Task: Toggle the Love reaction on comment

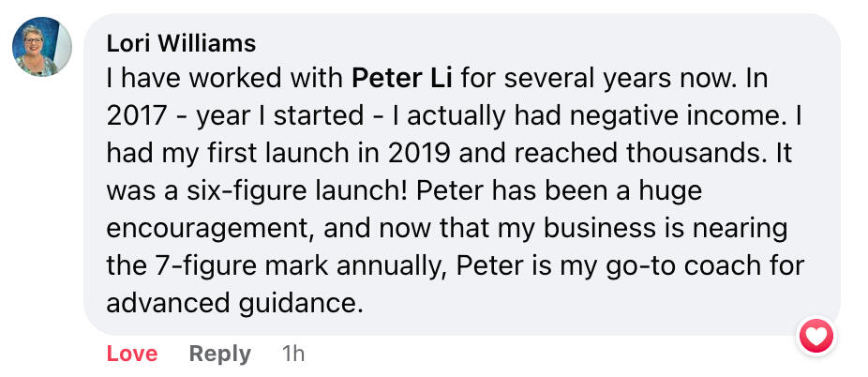Action: [131, 354]
